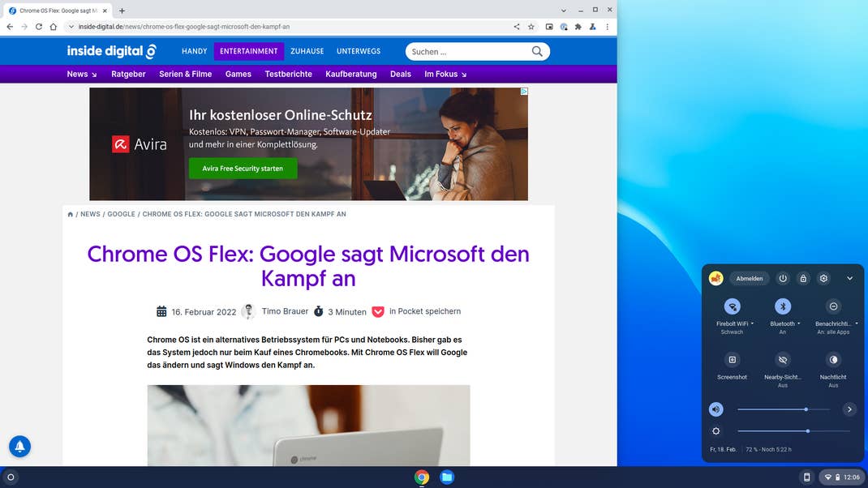Open author Timo Brauer link
868x488 pixels.
point(285,311)
